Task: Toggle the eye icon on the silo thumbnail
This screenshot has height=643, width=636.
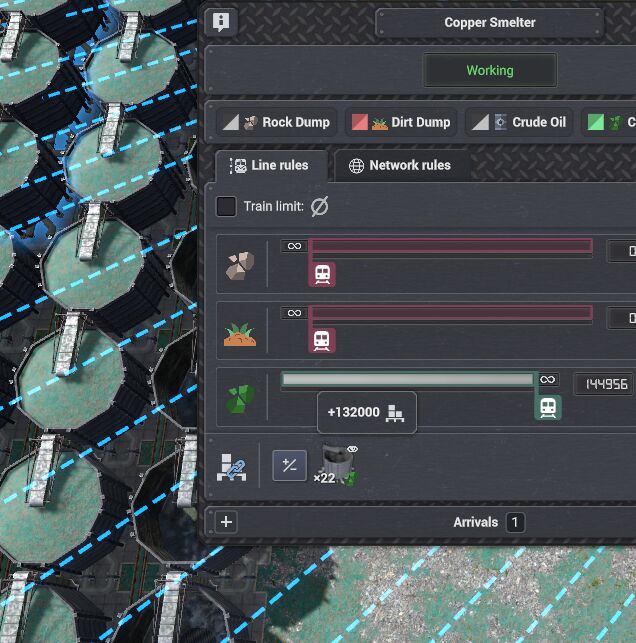Action: (x=352, y=449)
